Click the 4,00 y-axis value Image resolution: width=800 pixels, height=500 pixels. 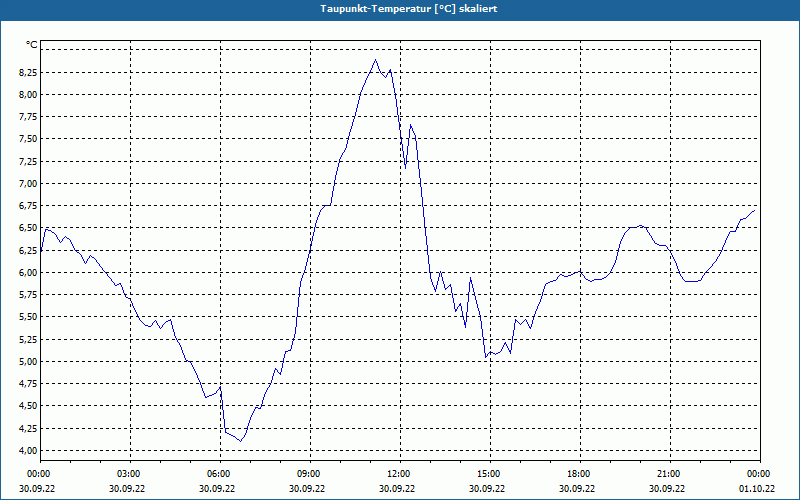tap(28, 451)
